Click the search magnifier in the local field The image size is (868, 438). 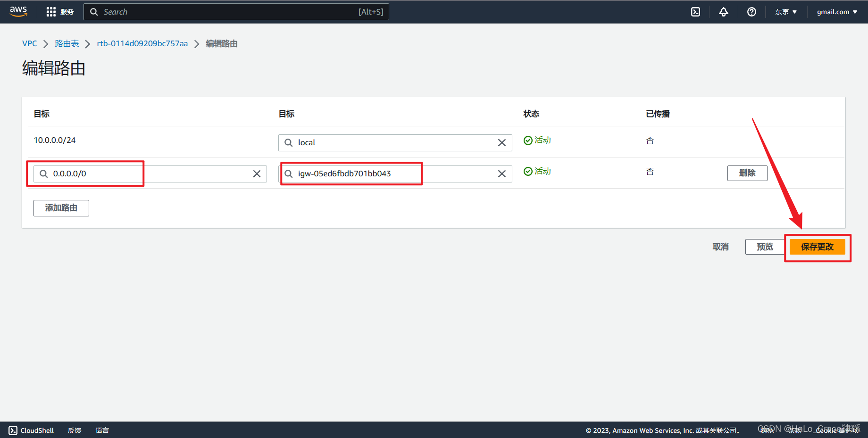(289, 143)
